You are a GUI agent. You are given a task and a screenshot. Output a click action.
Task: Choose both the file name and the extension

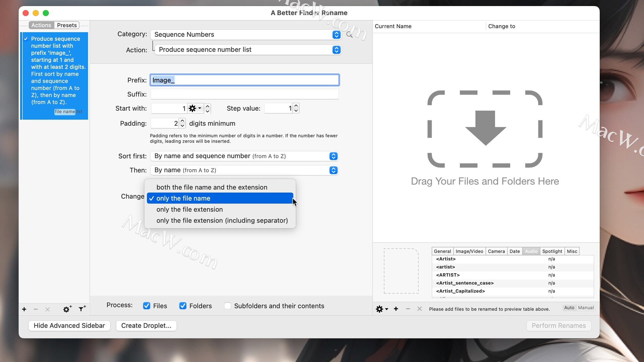point(220,187)
